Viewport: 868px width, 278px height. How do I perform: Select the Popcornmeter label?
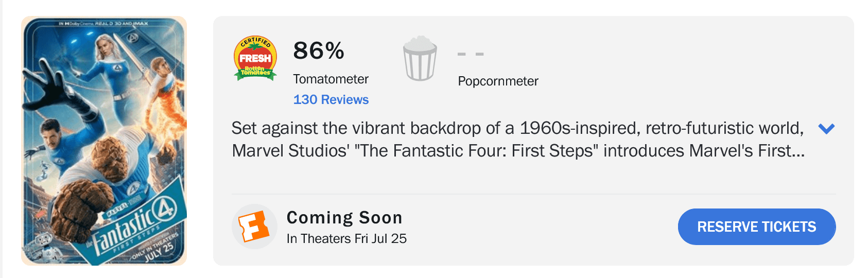[498, 81]
